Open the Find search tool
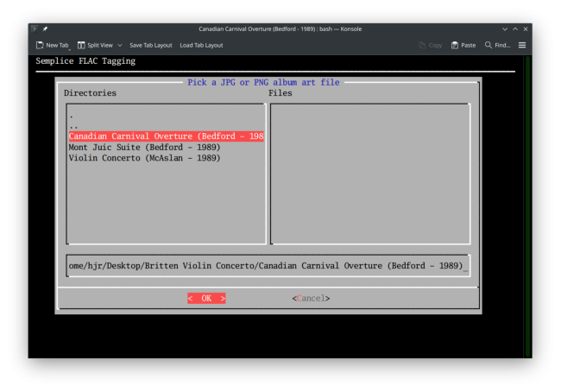The image size is (561, 392). click(x=489, y=45)
